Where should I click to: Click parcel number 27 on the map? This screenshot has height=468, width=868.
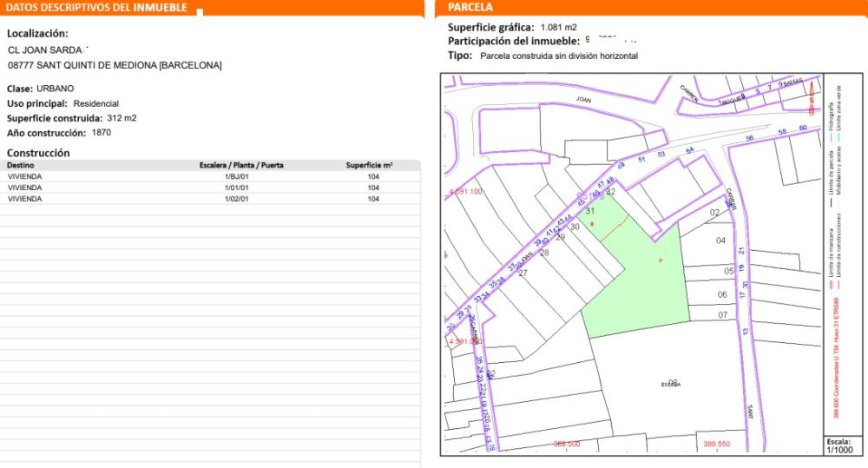pyautogui.click(x=523, y=273)
